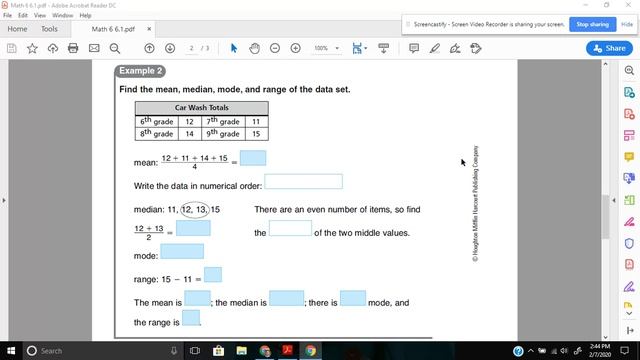Zoom out with minus button
640x360 pixels.
[275, 48]
